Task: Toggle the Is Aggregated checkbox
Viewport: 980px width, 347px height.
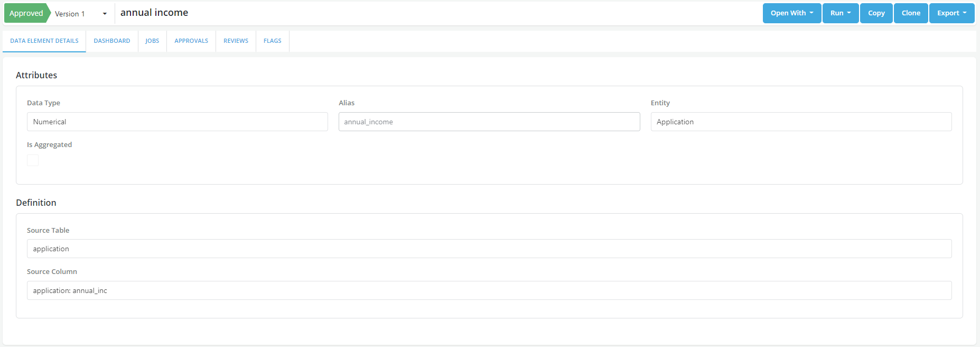Action: pyautogui.click(x=33, y=160)
